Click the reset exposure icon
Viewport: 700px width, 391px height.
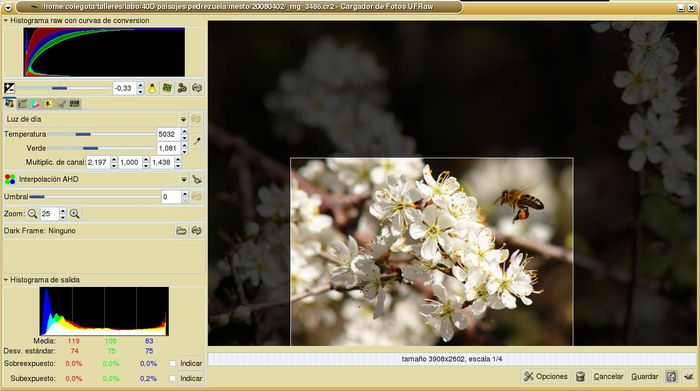coord(197,88)
